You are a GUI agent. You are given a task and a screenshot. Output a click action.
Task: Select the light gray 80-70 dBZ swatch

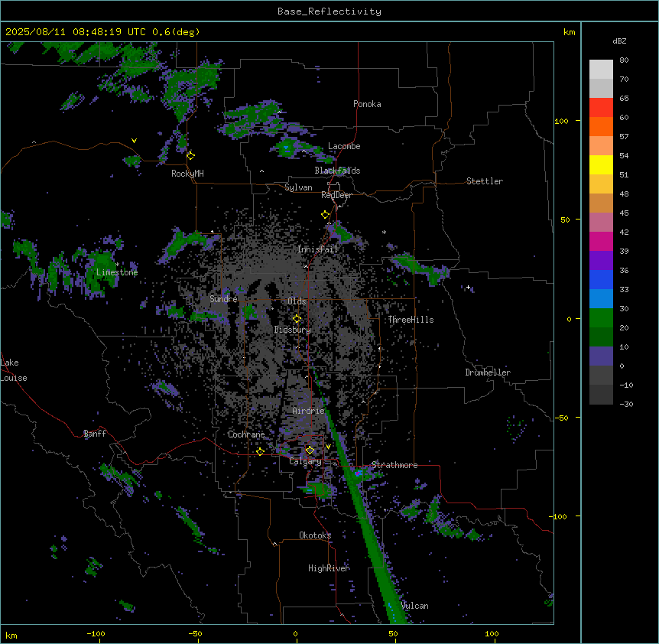tap(601, 70)
